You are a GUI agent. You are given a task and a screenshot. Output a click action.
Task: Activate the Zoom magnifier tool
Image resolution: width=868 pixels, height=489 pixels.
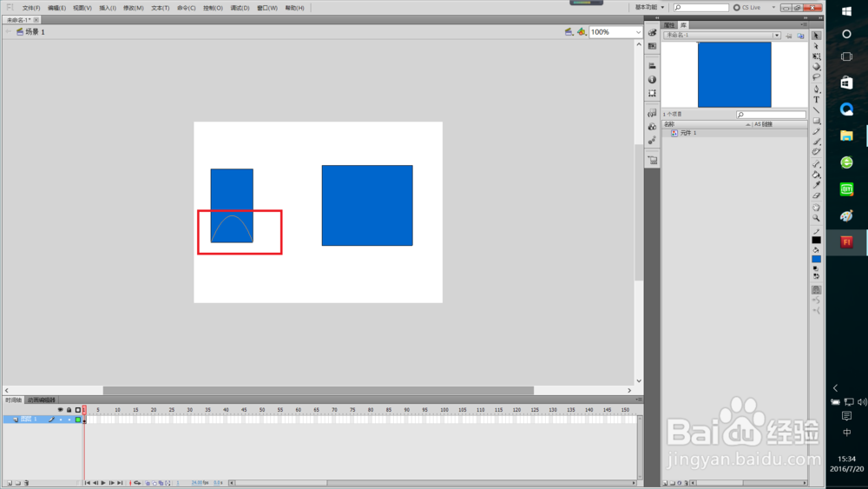[817, 218]
